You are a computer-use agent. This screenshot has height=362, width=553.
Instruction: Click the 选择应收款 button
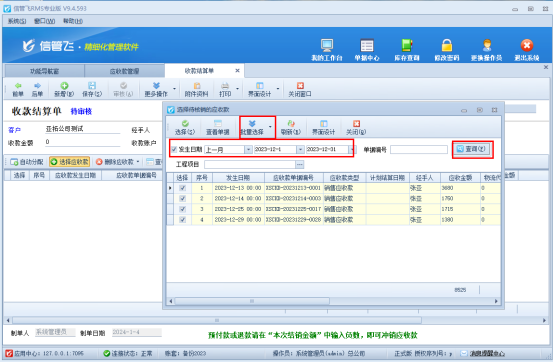coord(69,162)
